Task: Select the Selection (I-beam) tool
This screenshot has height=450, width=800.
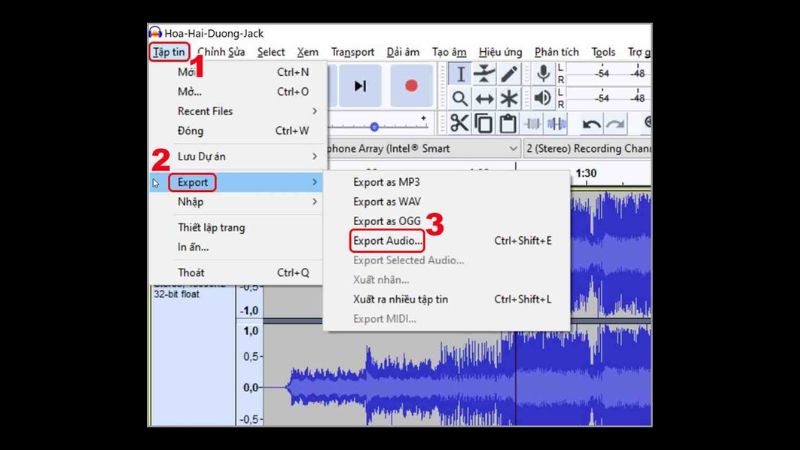Action: (460, 74)
